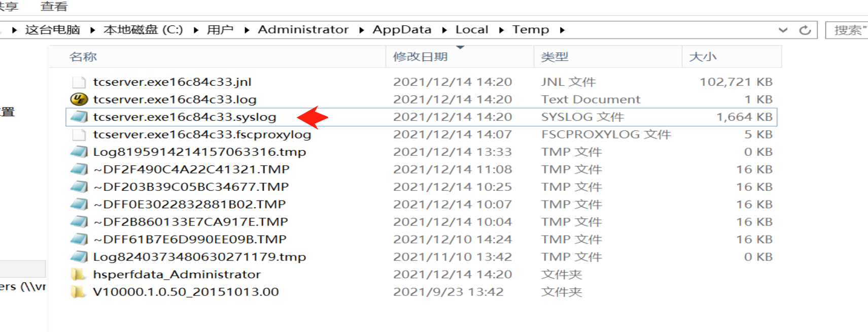Image resolution: width=868 pixels, height=332 pixels.
Task: Navigate to Local in address bar
Action: pyautogui.click(x=472, y=30)
